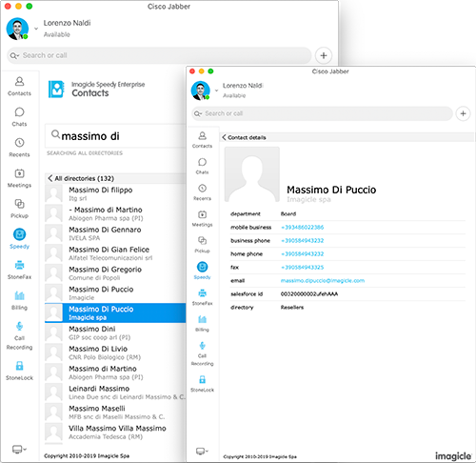The width and height of the screenshot is (476, 463).
Task: Select Massimo Maselli contact
Action: point(115,413)
